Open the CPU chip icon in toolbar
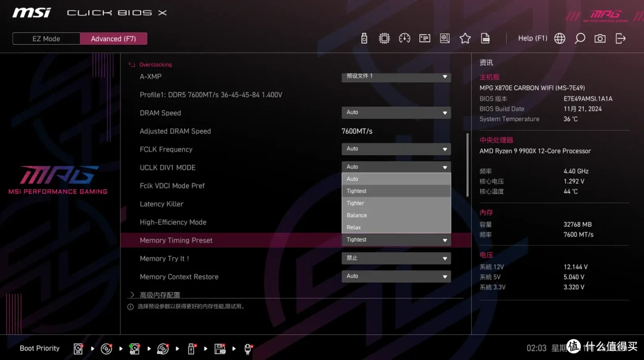This screenshot has height=360, width=644. tap(384, 38)
